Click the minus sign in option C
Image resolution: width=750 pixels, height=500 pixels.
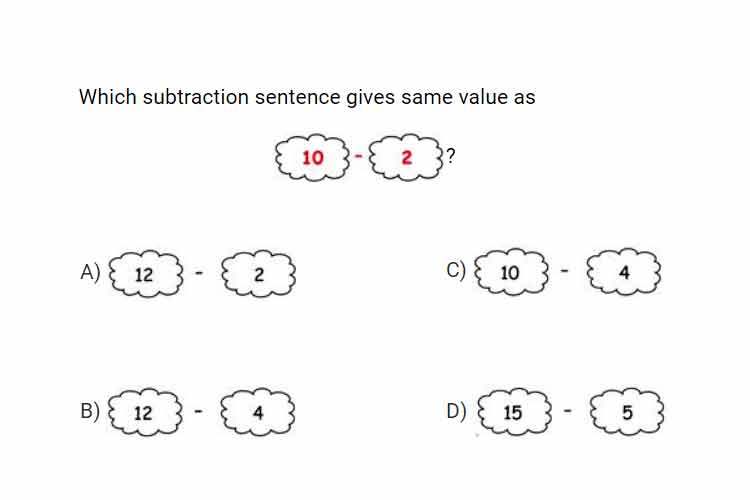(564, 271)
